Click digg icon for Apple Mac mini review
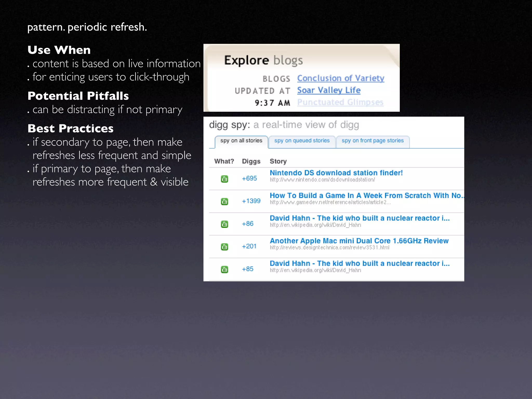This screenshot has height=399, width=532. pyautogui.click(x=224, y=247)
